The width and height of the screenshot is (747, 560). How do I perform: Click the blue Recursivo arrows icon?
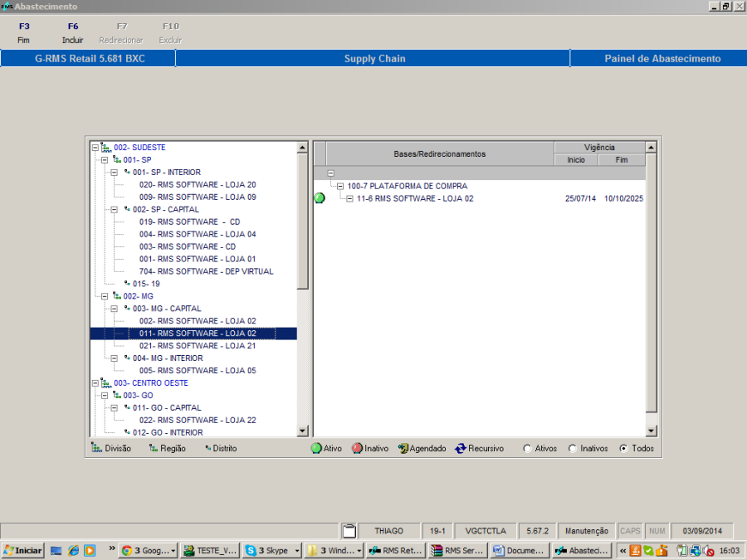point(461,448)
